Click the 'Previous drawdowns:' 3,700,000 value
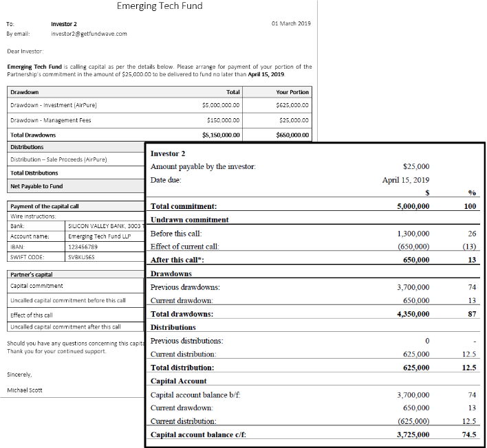Viewport: 487px width, 448px height. pos(413,287)
